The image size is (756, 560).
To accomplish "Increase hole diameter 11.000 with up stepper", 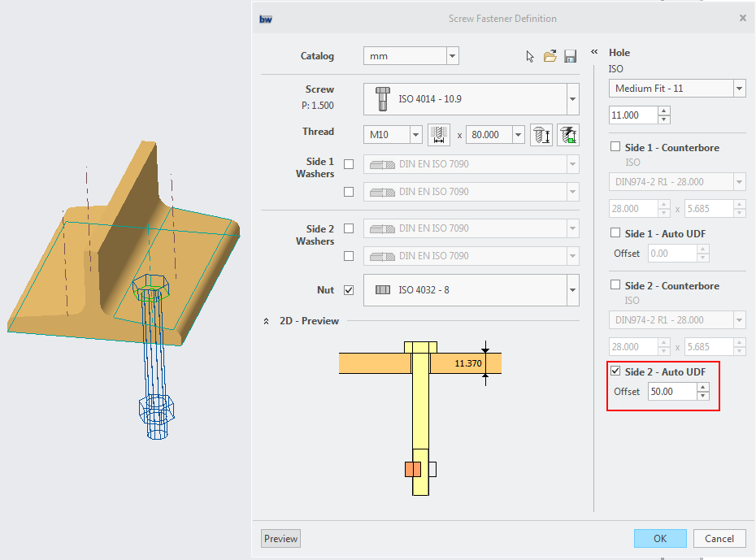I will (664, 111).
